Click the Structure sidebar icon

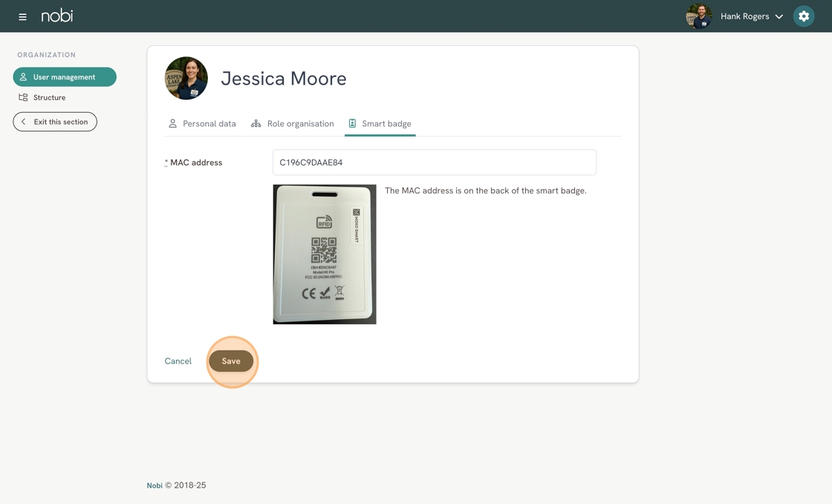coord(23,97)
